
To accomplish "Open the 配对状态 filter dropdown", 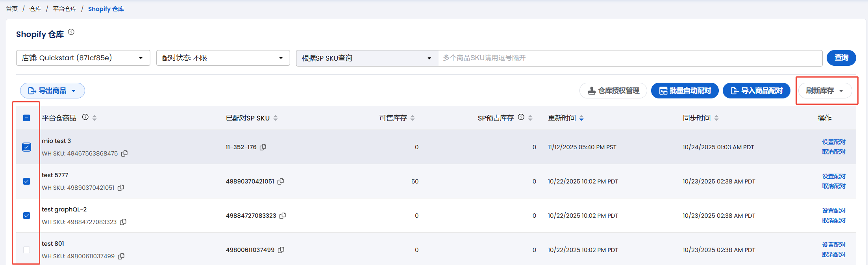I will coord(223,58).
